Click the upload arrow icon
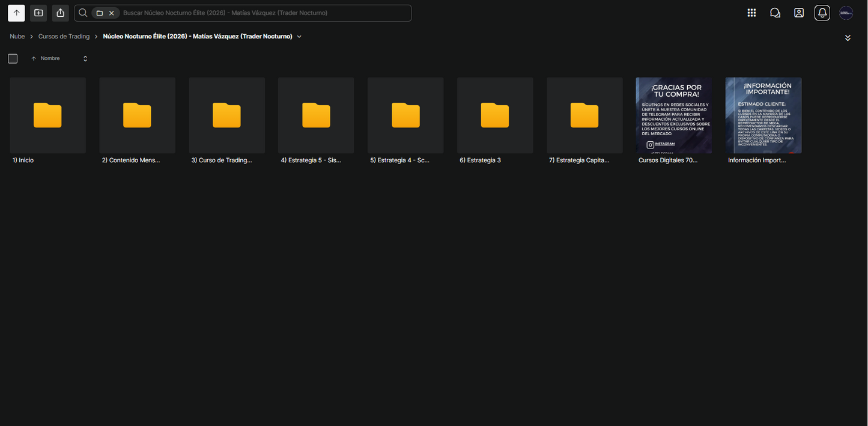This screenshot has height=426, width=868. (x=16, y=13)
